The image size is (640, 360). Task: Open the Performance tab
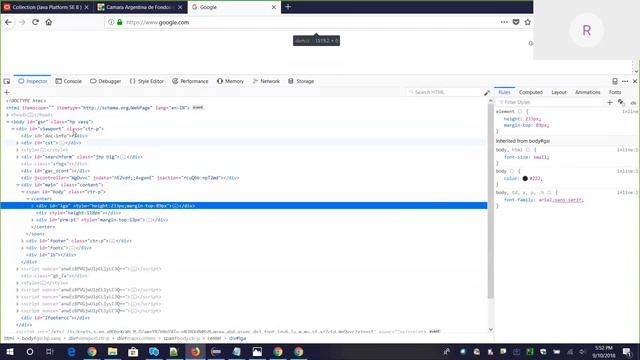pos(190,81)
